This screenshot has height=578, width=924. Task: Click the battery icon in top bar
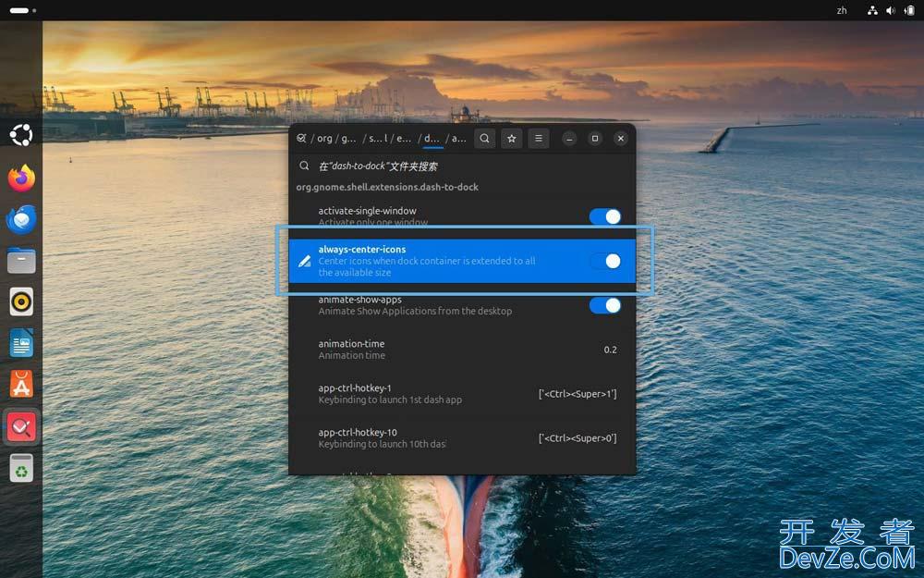(x=909, y=10)
